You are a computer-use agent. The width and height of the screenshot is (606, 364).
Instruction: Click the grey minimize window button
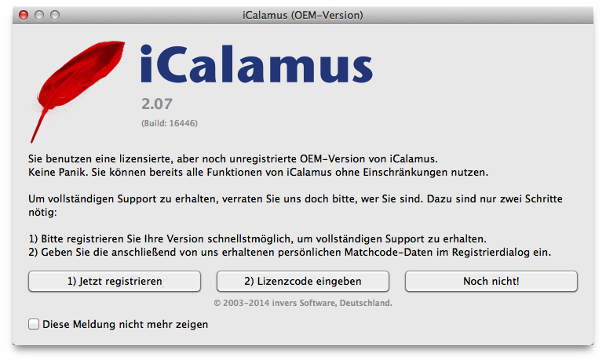coord(39,15)
